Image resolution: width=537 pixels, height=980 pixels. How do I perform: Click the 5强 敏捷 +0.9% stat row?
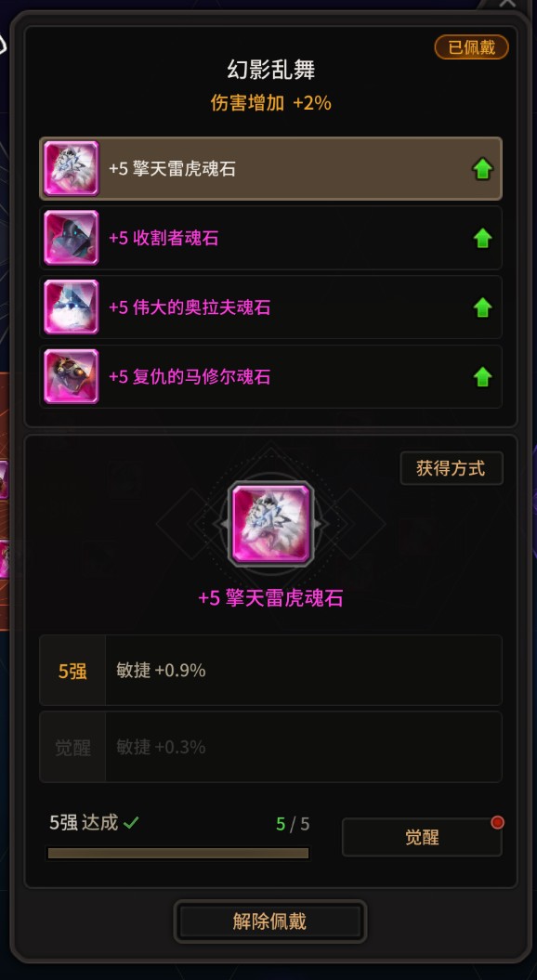point(270,671)
